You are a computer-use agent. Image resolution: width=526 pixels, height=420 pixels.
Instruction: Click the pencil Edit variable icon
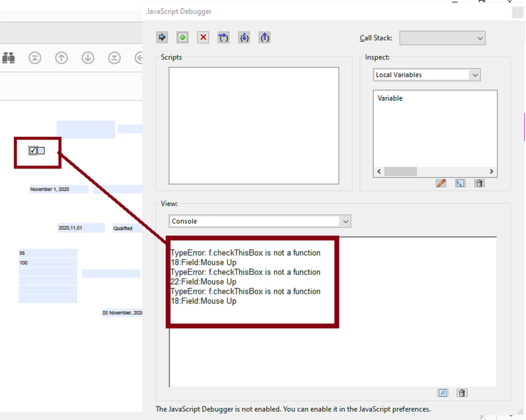pos(441,183)
